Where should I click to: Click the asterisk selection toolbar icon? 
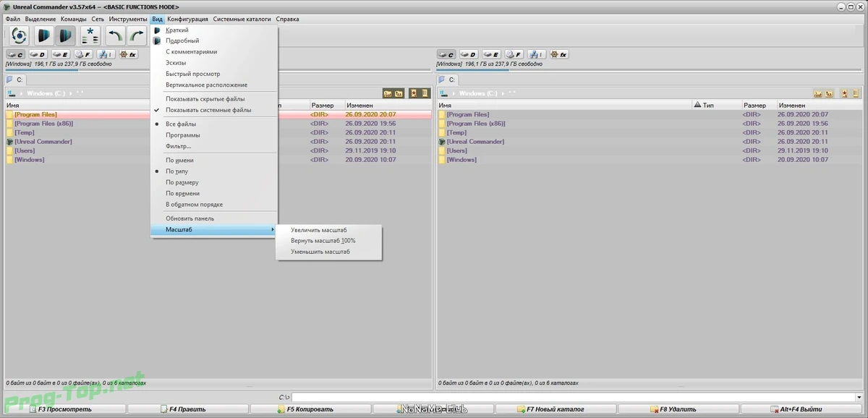[90, 35]
